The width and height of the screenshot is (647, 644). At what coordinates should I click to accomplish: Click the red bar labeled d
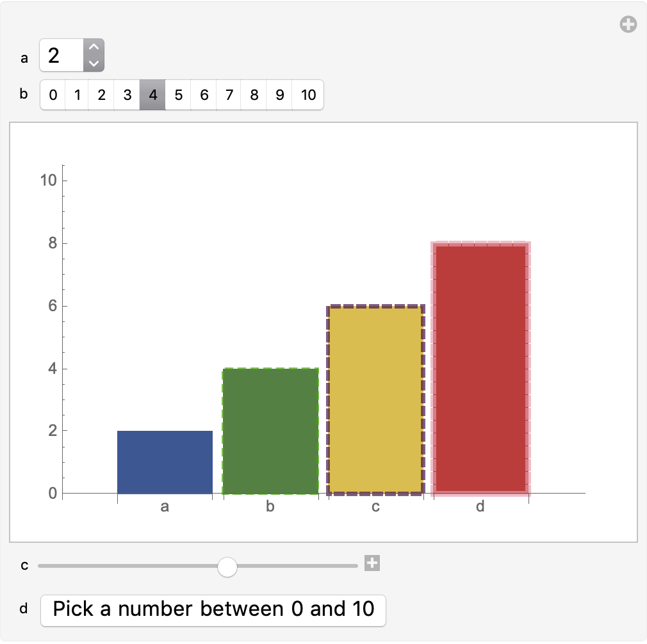(480, 368)
